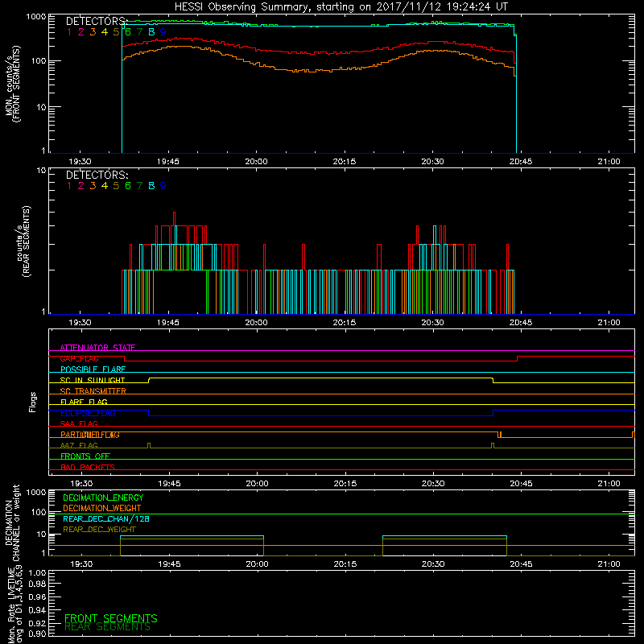Screen dimensions: 644x644
Task: Click the 20:30 tick label under the rear segments plot
Action: [x=432, y=323]
